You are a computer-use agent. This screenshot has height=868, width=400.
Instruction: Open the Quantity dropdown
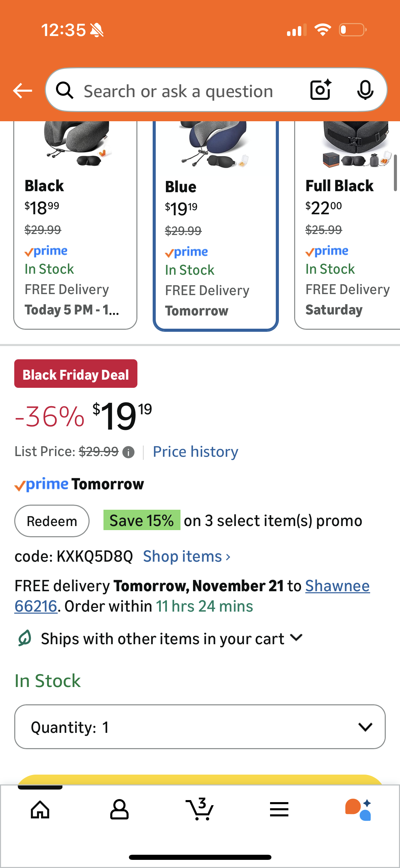pyautogui.click(x=200, y=727)
